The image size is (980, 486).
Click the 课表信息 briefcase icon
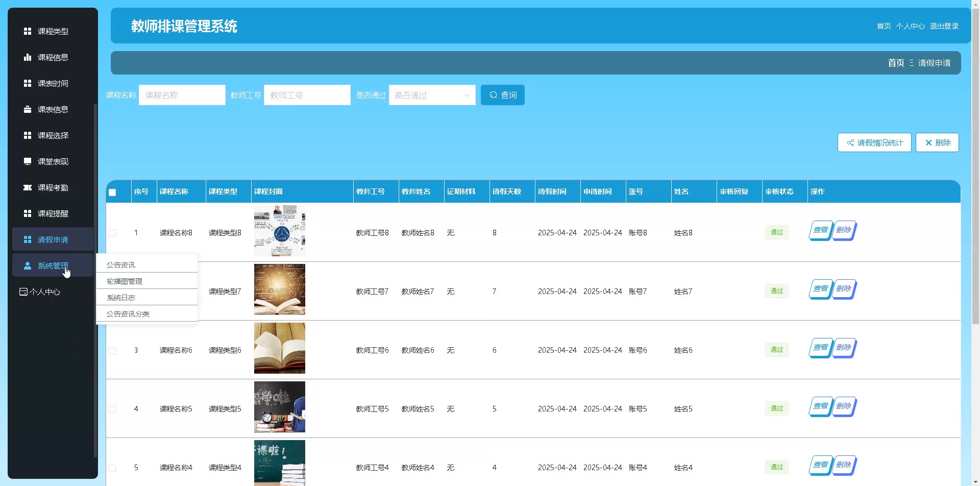[x=28, y=109]
